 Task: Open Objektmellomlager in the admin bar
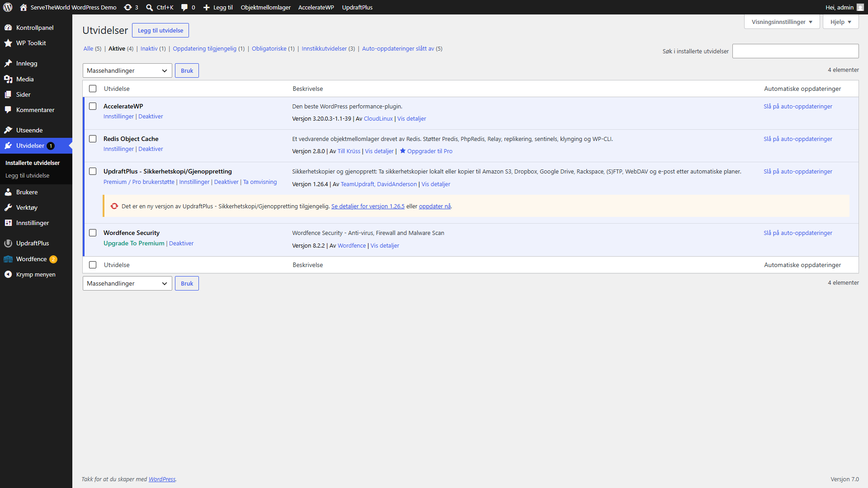tap(265, 7)
